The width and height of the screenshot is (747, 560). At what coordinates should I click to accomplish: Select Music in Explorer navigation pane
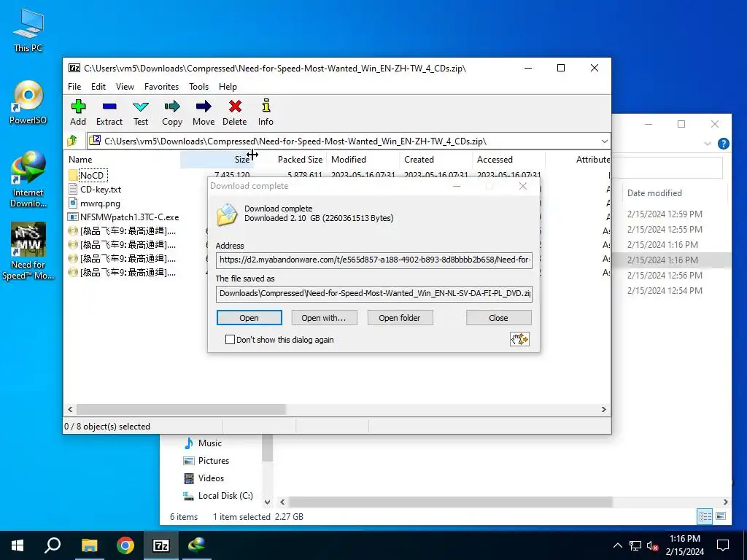[x=203, y=443]
